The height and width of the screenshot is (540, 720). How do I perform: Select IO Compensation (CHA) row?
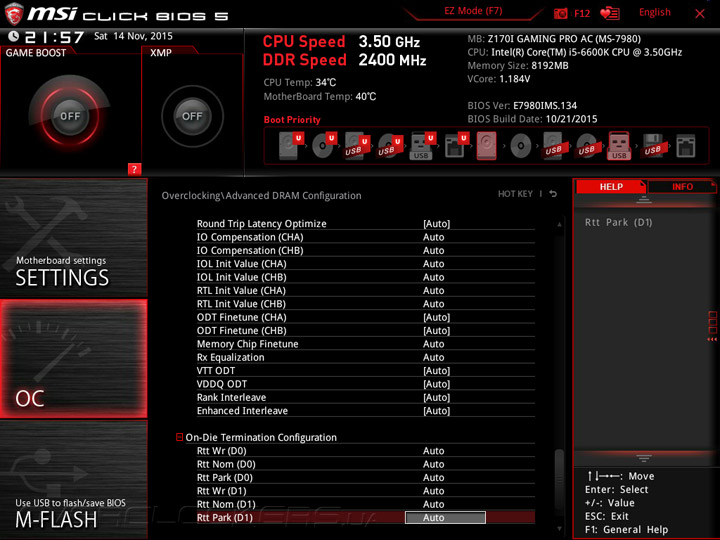pos(366,237)
